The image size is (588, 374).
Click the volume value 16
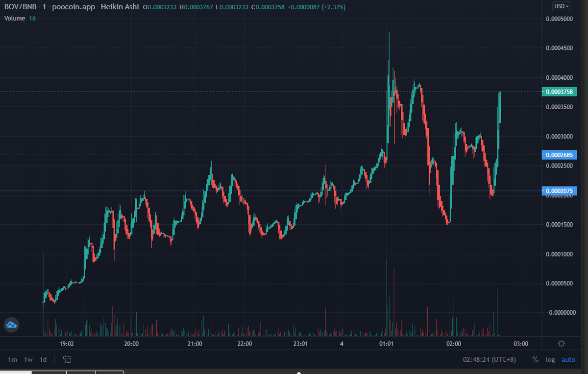tap(32, 18)
